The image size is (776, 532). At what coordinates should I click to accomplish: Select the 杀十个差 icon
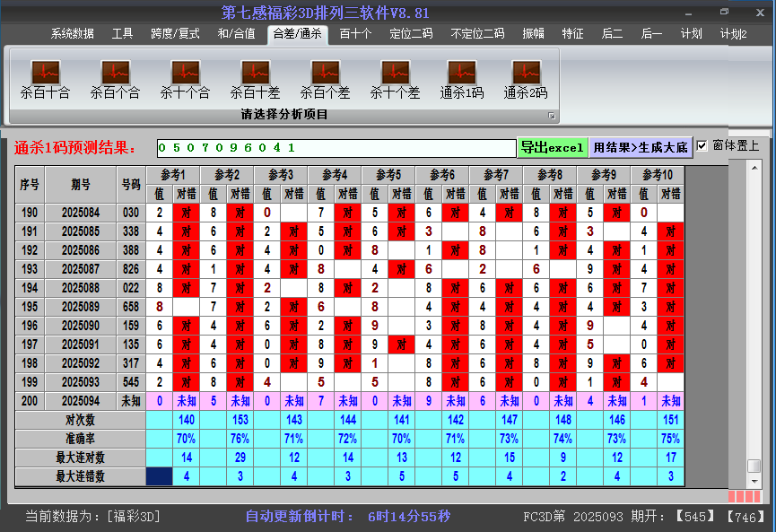pyautogui.click(x=395, y=72)
